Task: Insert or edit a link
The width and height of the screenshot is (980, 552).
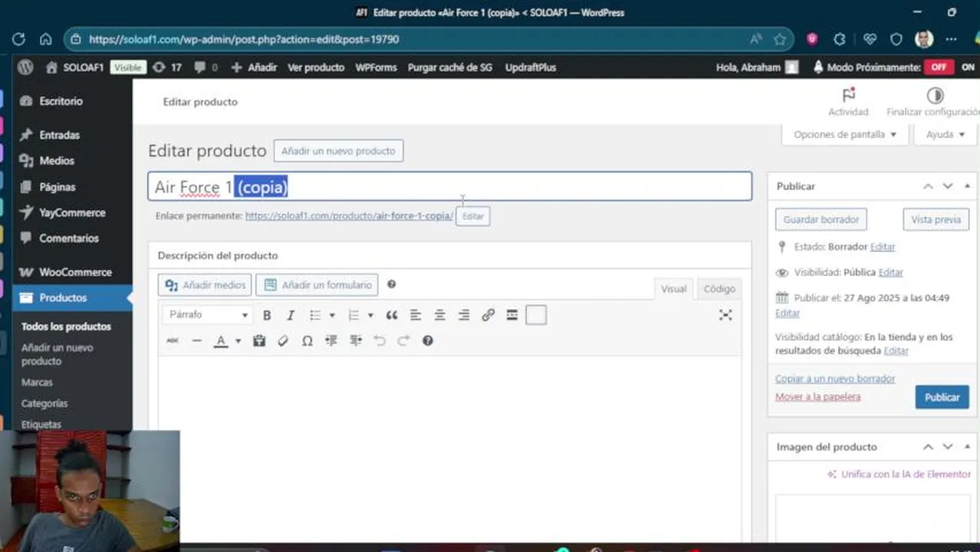Action: point(488,315)
